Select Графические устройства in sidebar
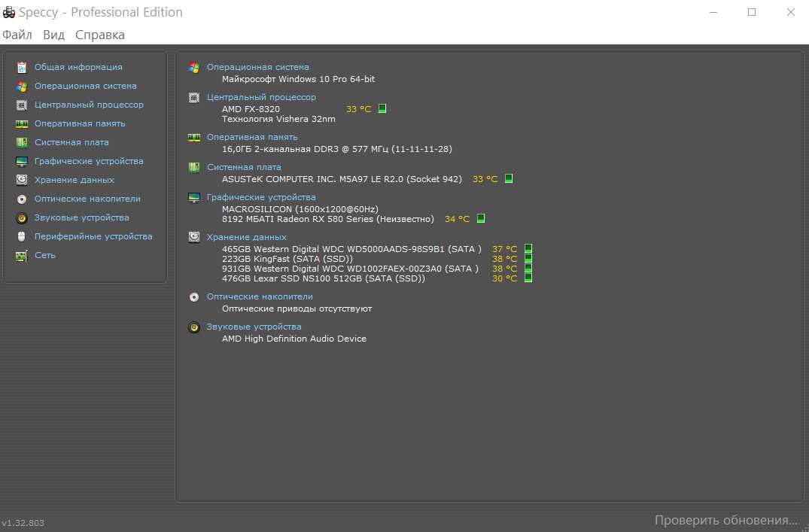 [x=90, y=162]
